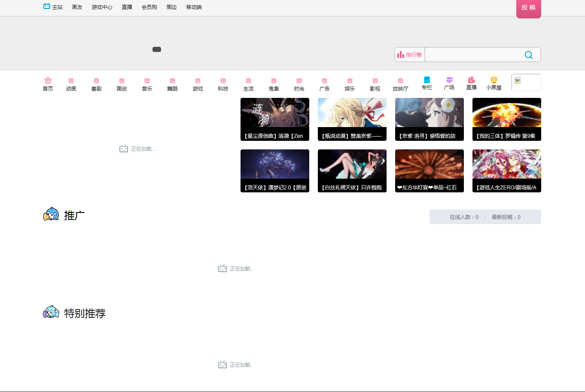Screen dimensions: 585x392
Task: Open the 移动端 top bar link
Action: pyautogui.click(x=194, y=7)
